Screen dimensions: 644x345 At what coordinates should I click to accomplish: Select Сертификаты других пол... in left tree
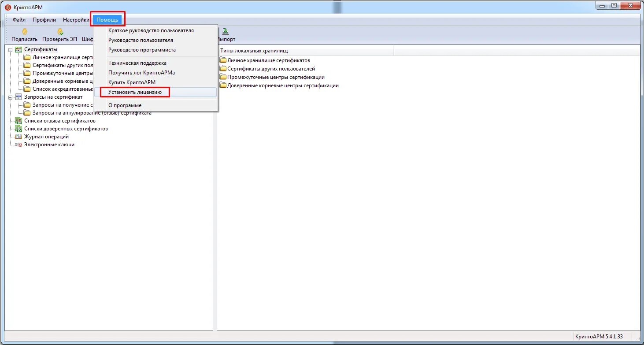pos(63,65)
